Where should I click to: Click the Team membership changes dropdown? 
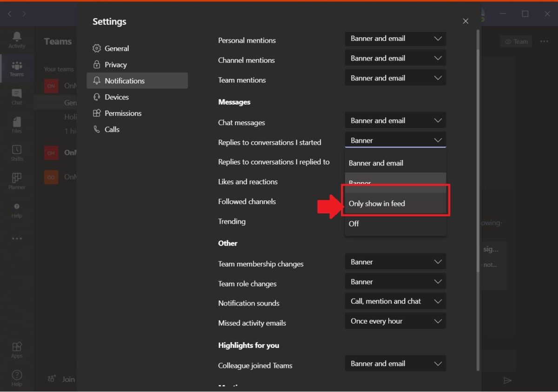(x=395, y=261)
